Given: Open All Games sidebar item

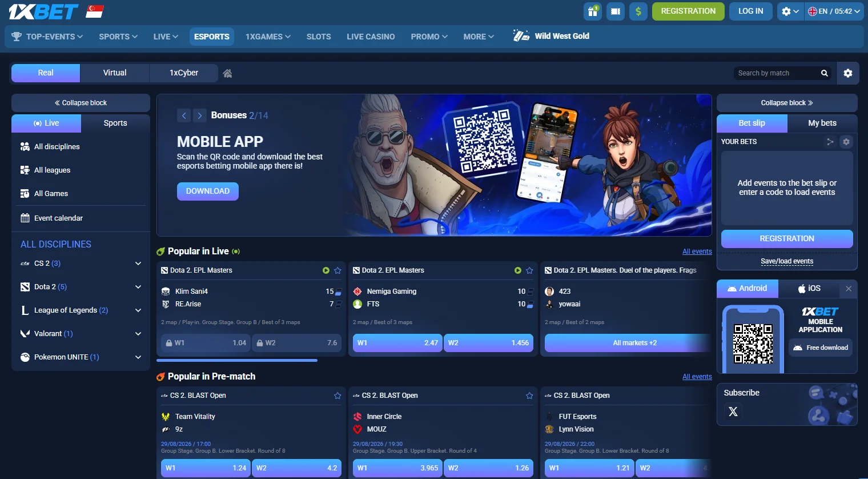Looking at the screenshot, I should point(80,194).
